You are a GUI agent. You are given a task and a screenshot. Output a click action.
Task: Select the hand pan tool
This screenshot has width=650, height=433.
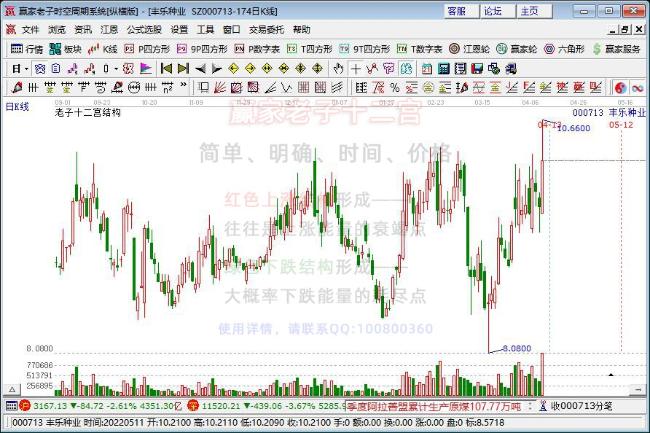point(338,68)
